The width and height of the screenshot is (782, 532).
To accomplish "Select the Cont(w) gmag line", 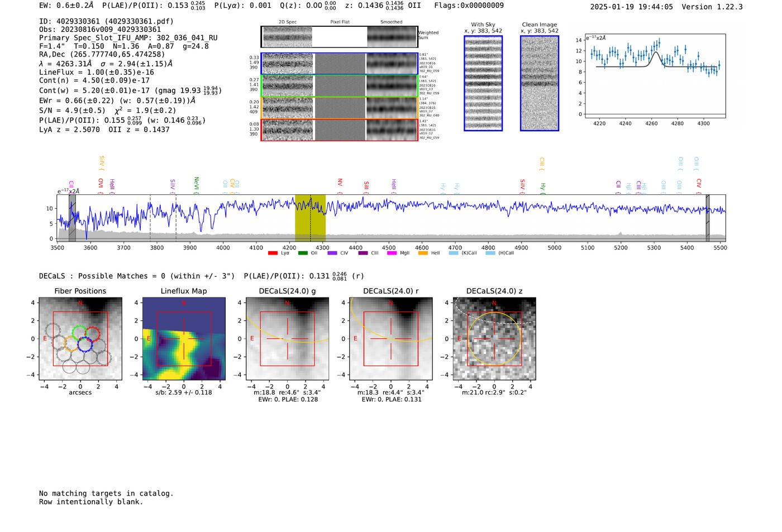I will tap(130, 90).
